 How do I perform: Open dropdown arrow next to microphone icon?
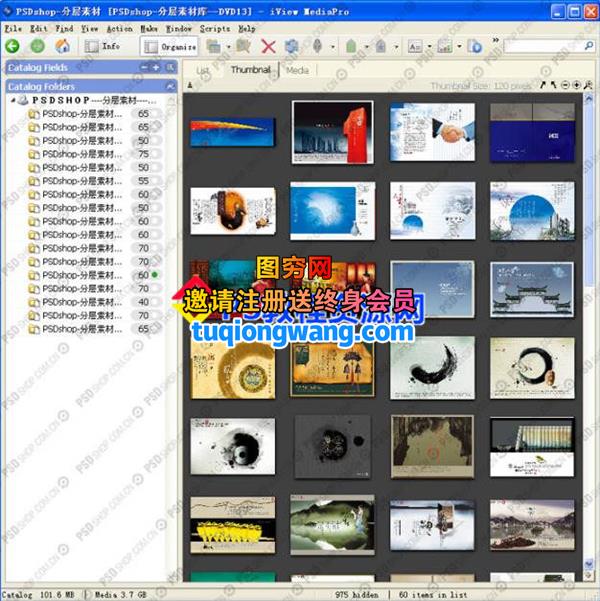pyautogui.click(x=333, y=47)
